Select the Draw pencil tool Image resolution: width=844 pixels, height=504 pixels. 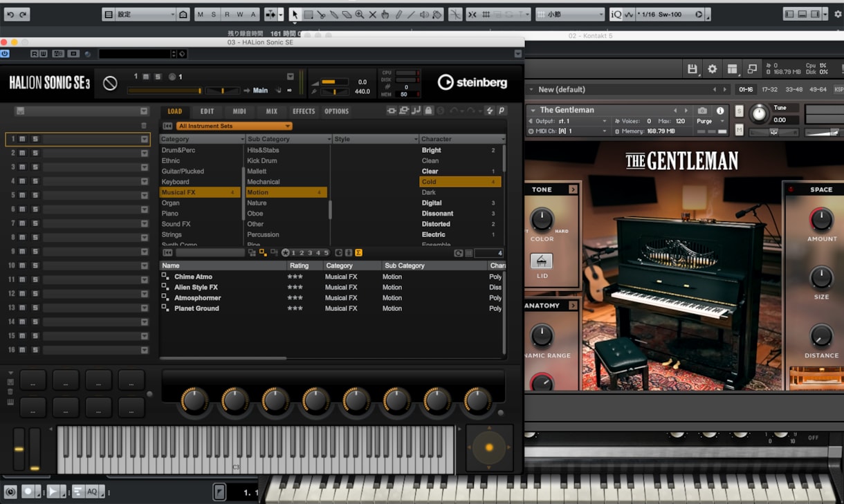pos(398,15)
